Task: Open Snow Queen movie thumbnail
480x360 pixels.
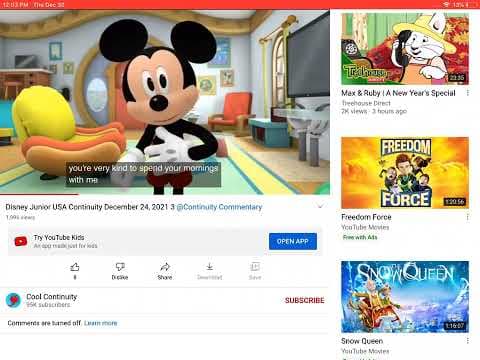Action: point(405,297)
